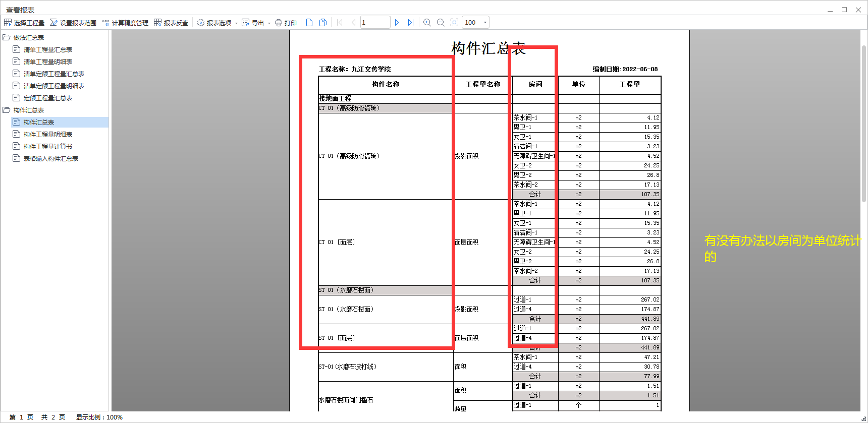This screenshot has height=423, width=868.
Task: Click the zoom in magnifier icon
Action: [427, 23]
